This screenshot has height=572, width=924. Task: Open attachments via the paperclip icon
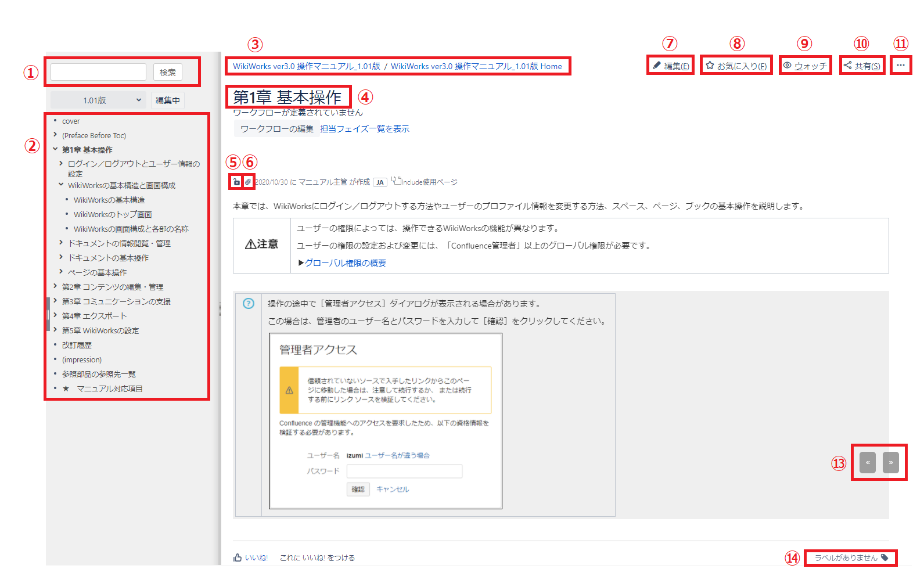pos(248,182)
